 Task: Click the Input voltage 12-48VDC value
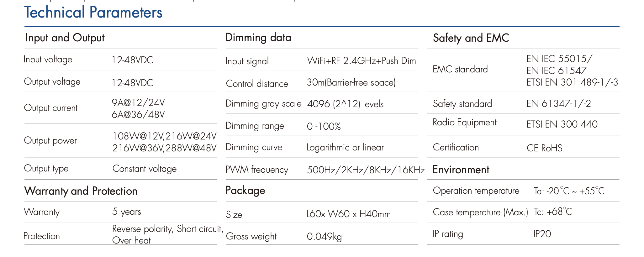132,60
